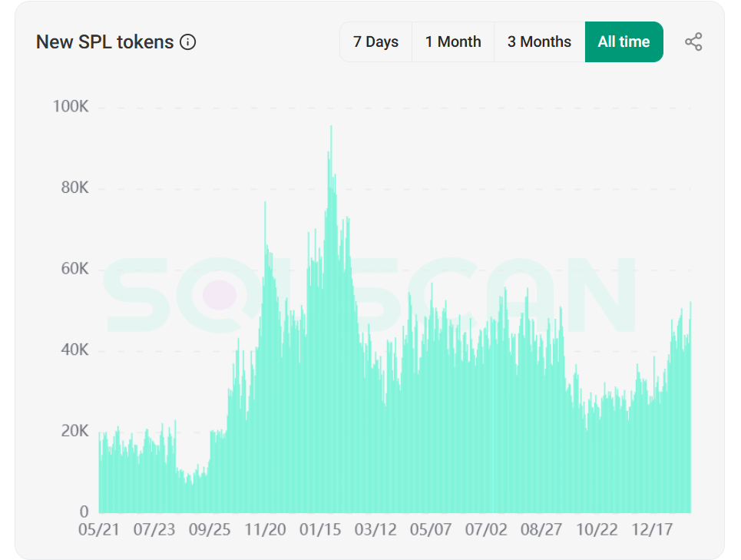Click the 01/15 date label

pyautogui.click(x=320, y=530)
